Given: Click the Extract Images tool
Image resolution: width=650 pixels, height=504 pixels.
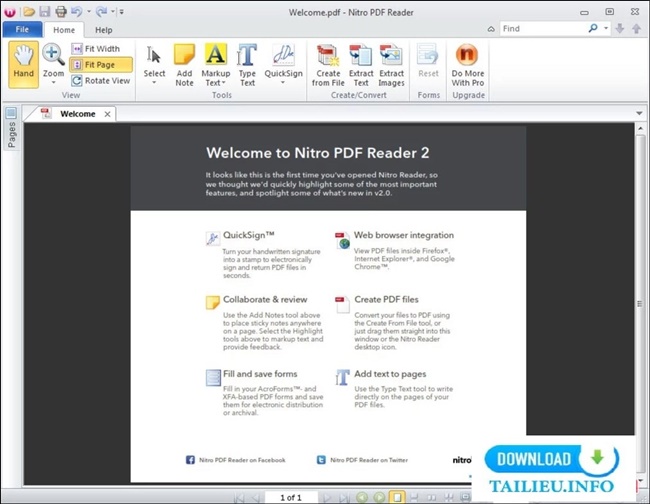Looking at the screenshot, I should point(391,65).
